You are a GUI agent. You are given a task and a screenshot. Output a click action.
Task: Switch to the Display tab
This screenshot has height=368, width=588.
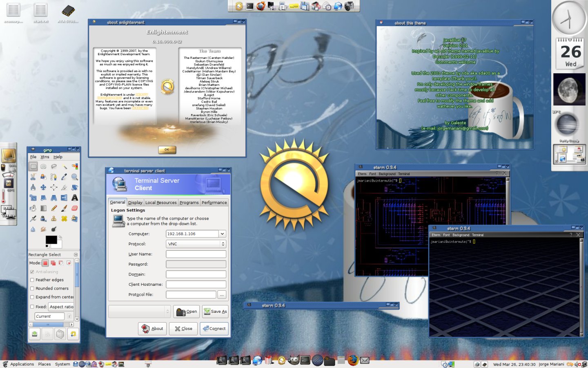[x=135, y=202]
